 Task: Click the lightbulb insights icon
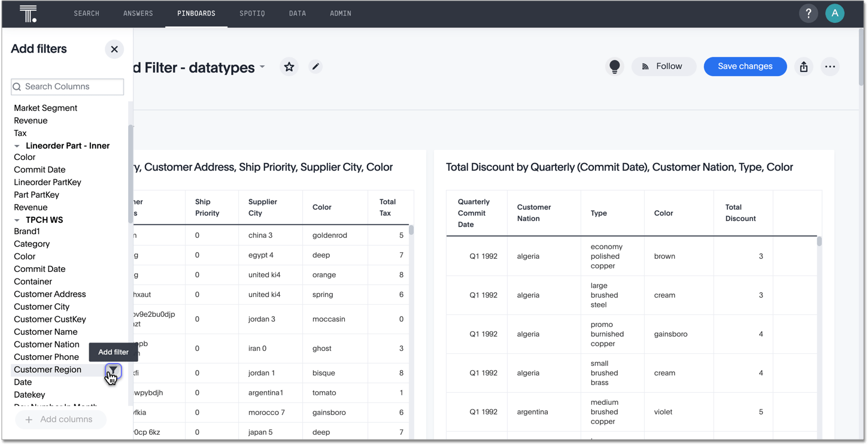(x=614, y=66)
